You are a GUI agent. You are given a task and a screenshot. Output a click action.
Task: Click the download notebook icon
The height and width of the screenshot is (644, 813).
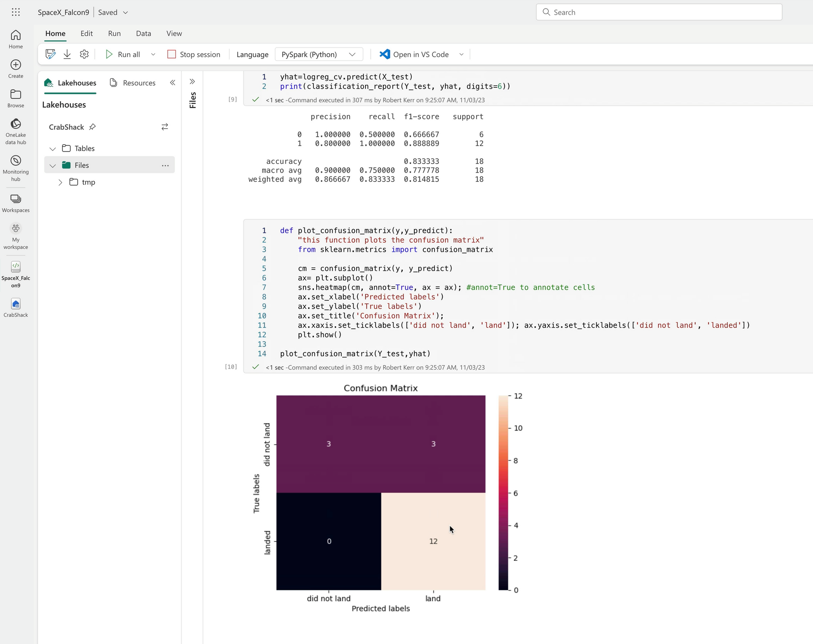[x=67, y=54]
